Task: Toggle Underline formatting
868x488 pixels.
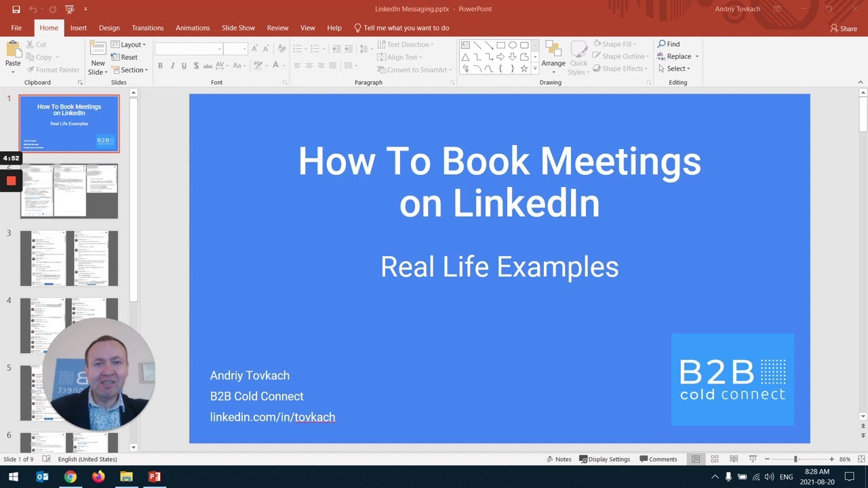Action: 184,66
